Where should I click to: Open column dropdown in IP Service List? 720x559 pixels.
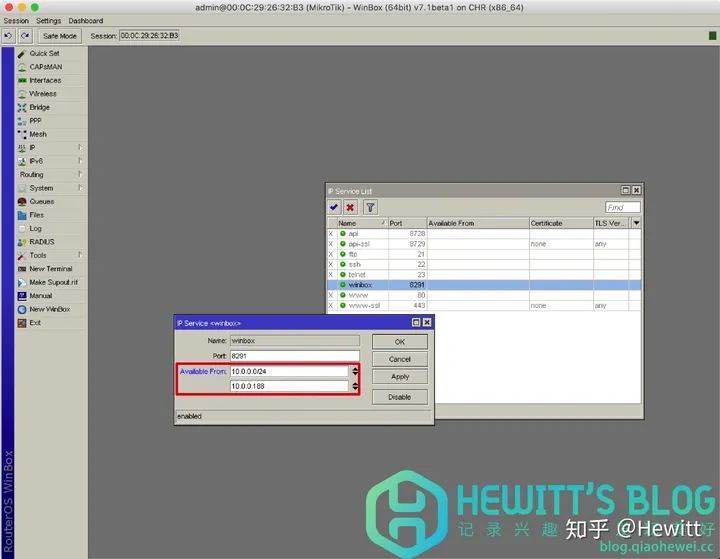[x=636, y=223]
